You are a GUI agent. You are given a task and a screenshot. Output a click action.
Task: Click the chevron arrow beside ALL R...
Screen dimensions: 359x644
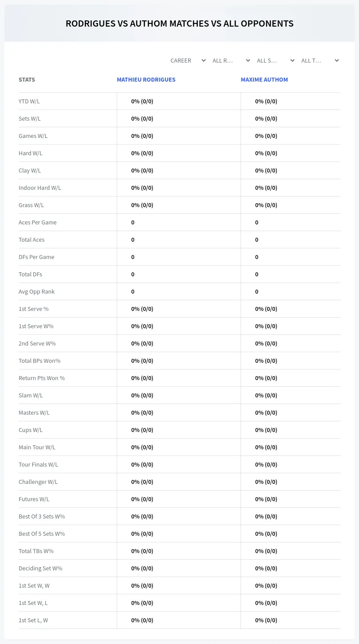pos(248,60)
